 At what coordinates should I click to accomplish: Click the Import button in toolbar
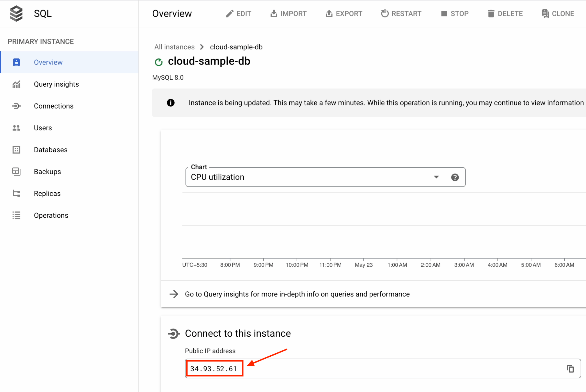coord(288,13)
